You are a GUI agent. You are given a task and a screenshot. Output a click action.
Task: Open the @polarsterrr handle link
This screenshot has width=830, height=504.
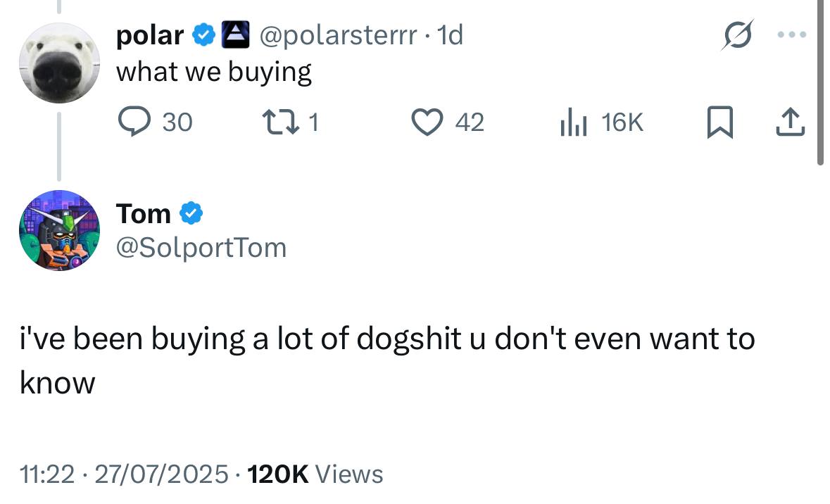pos(338,35)
